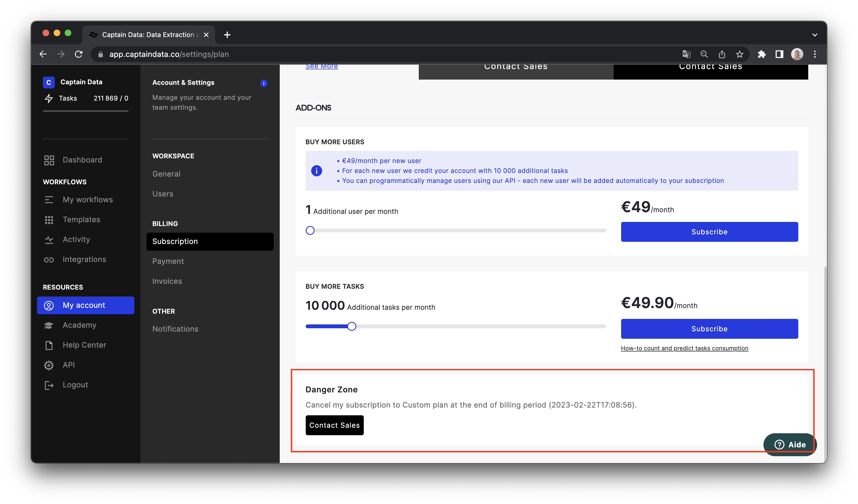Open Integrations in the sidebar

click(x=85, y=259)
